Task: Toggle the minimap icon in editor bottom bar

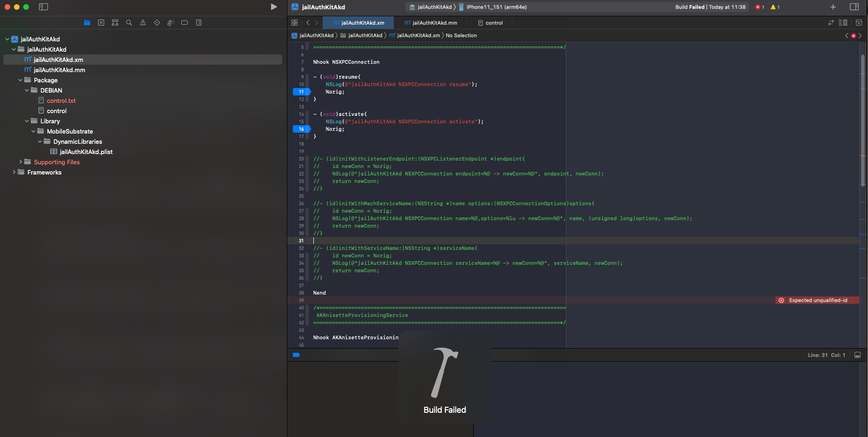Action: tap(858, 355)
